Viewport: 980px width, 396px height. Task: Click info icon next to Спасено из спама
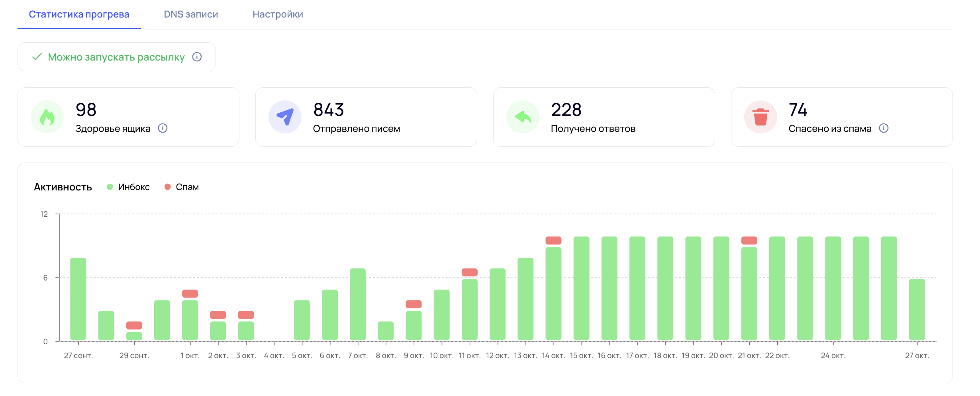(x=884, y=128)
